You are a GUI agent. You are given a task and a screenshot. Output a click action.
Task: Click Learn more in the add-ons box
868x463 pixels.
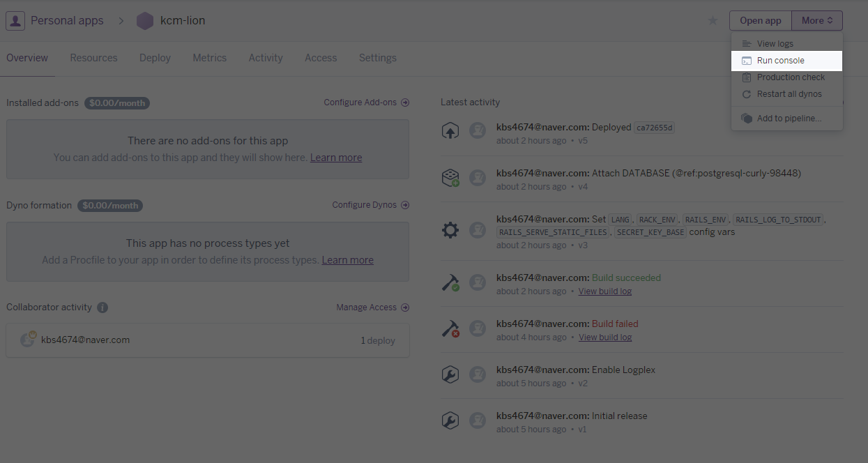[336, 158]
